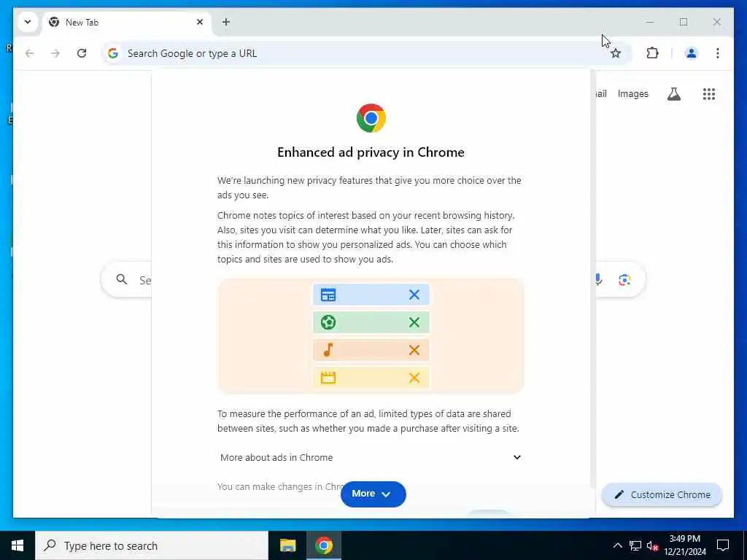This screenshot has width=747, height=560.
Task: Click the orange music note topic icon
Action: click(x=328, y=350)
